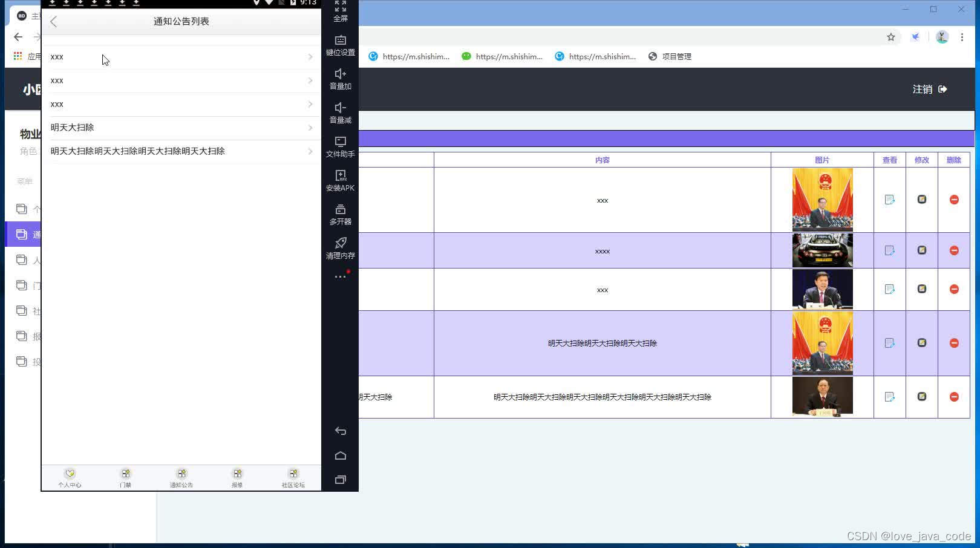Delete third row xxx entry

click(x=954, y=289)
